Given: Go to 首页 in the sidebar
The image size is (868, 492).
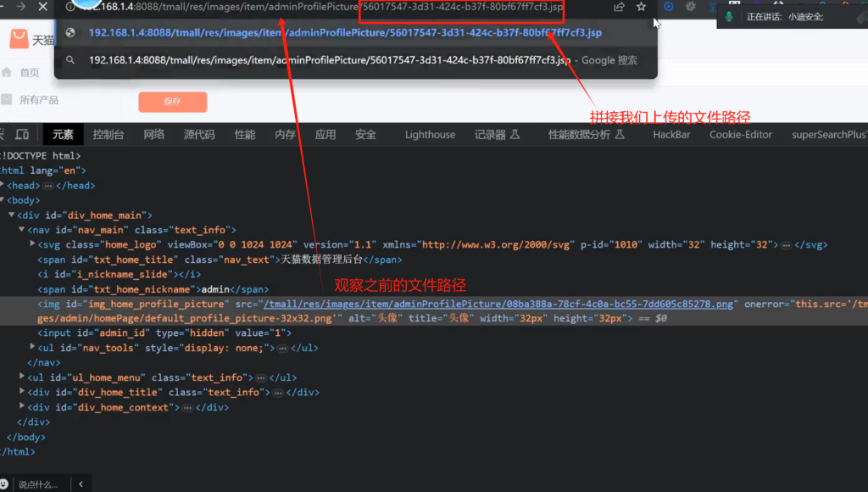Looking at the screenshot, I should click(x=30, y=73).
